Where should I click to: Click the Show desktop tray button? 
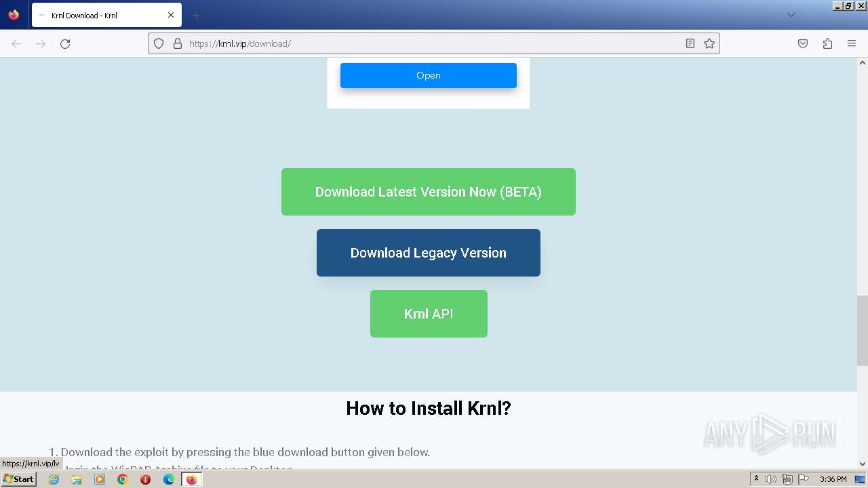860,479
